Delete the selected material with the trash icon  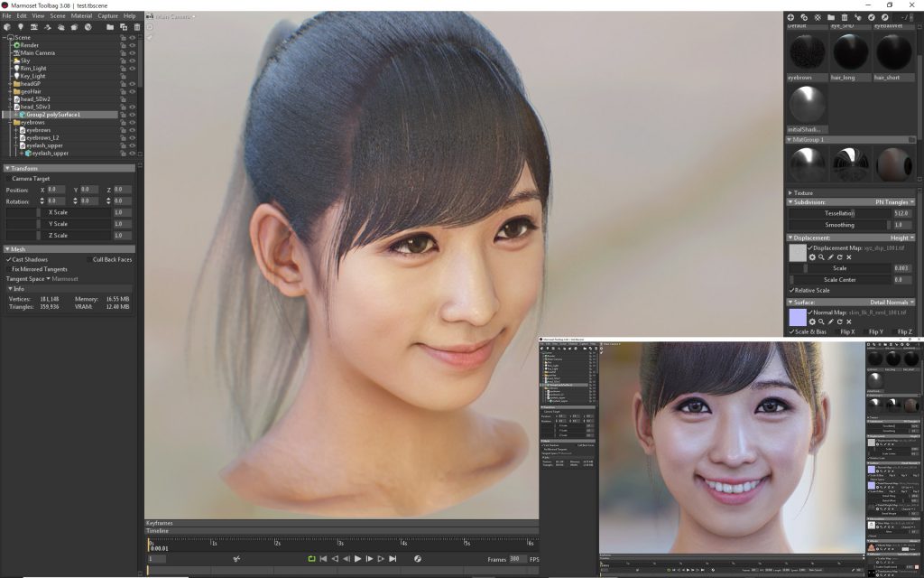tap(845, 18)
